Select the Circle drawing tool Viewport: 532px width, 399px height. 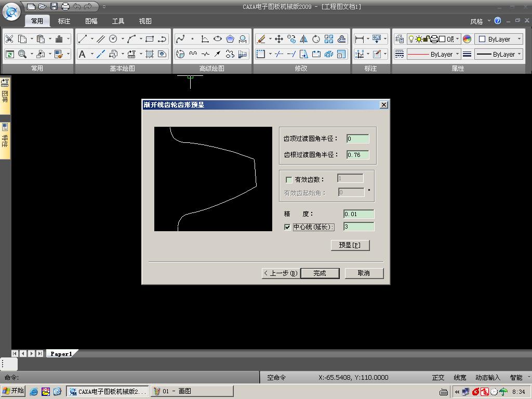tap(113, 39)
